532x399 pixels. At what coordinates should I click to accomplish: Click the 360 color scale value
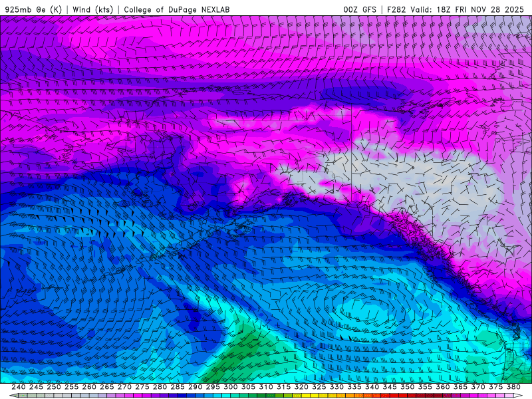[x=442, y=387]
